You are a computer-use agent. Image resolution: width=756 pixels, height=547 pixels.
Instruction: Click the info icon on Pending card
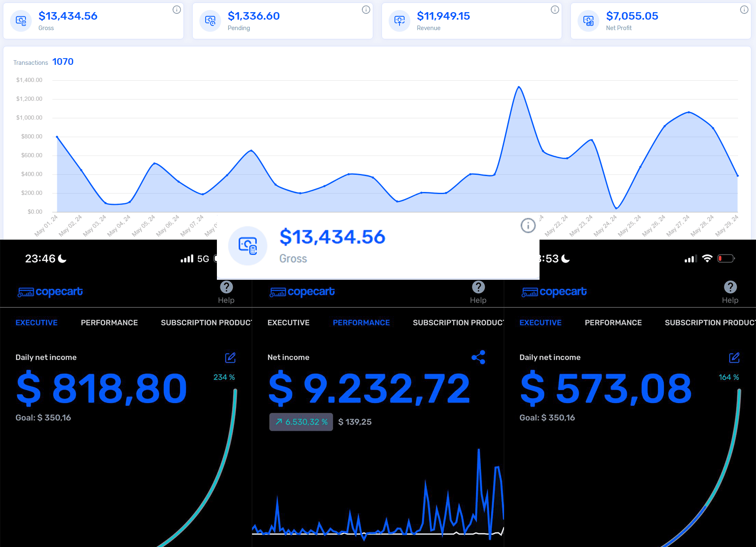pyautogui.click(x=366, y=10)
